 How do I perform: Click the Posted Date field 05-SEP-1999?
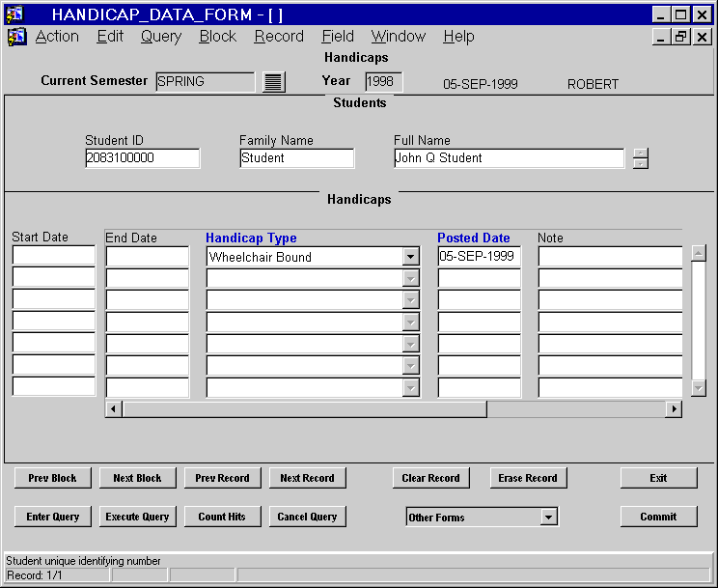pos(480,256)
